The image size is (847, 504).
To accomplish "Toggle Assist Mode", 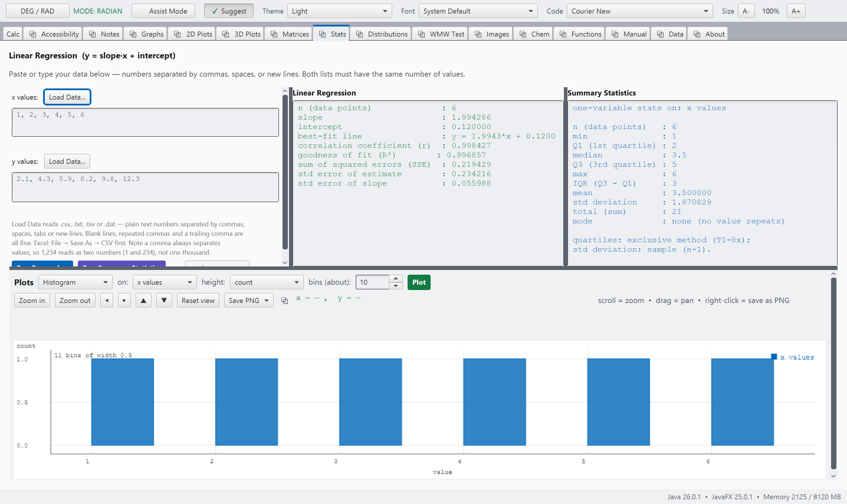I will tap(163, 11).
